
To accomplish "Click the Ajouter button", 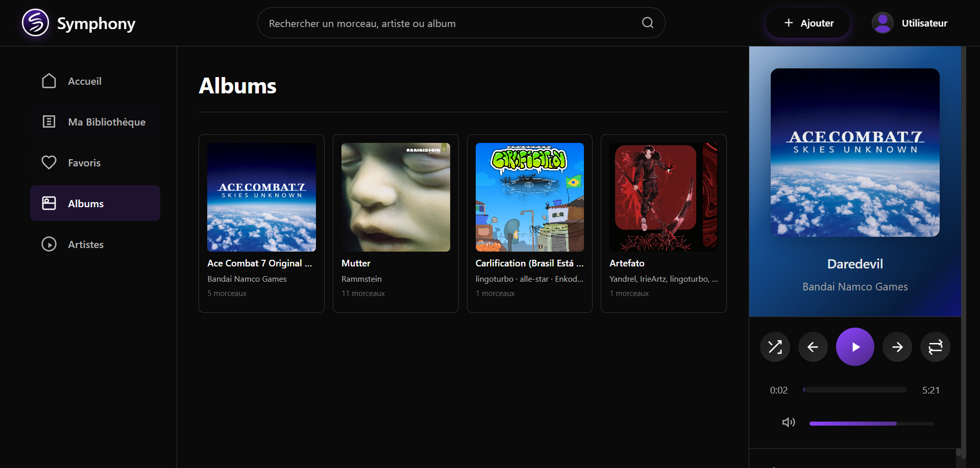I will [808, 23].
